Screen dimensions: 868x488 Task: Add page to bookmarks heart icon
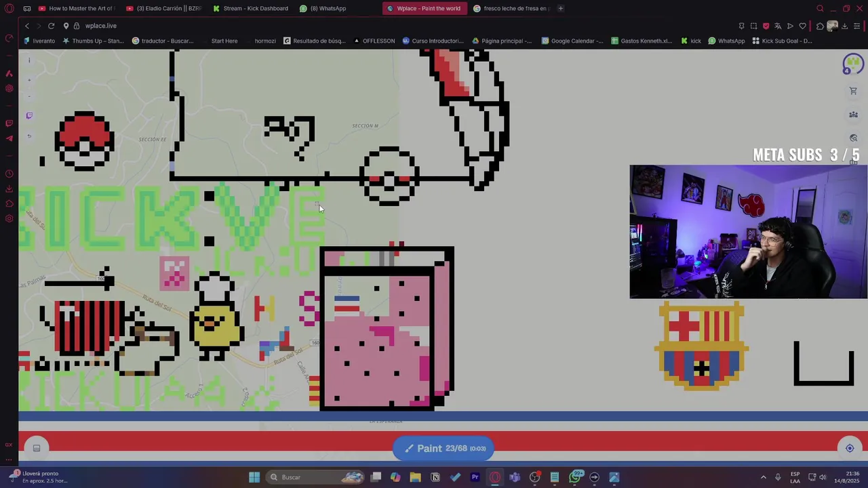click(x=802, y=26)
